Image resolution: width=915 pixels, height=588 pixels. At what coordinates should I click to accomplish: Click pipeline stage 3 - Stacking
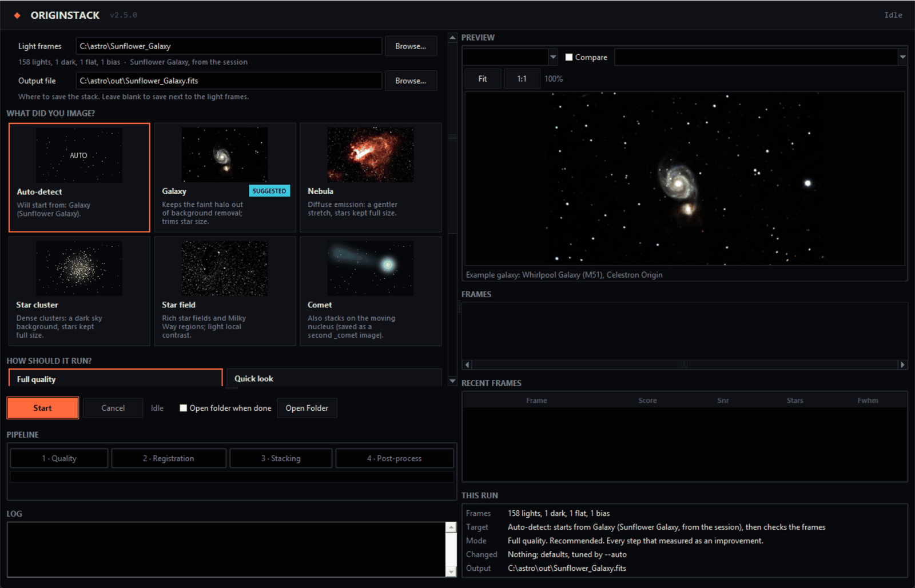pos(281,458)
